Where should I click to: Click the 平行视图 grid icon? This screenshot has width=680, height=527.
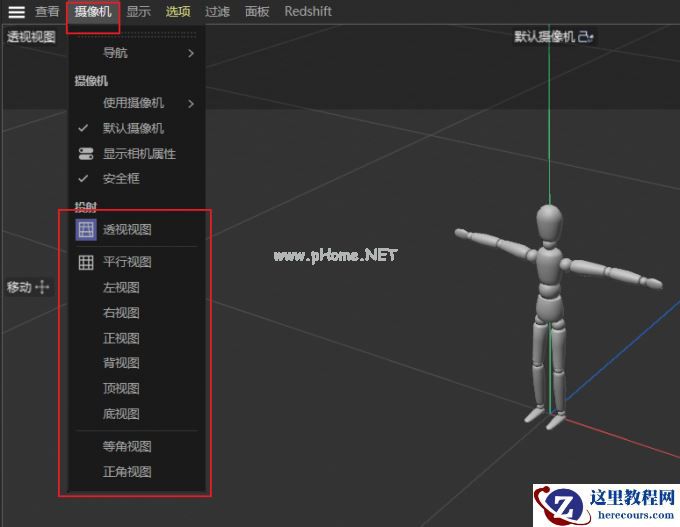point(86,262)
